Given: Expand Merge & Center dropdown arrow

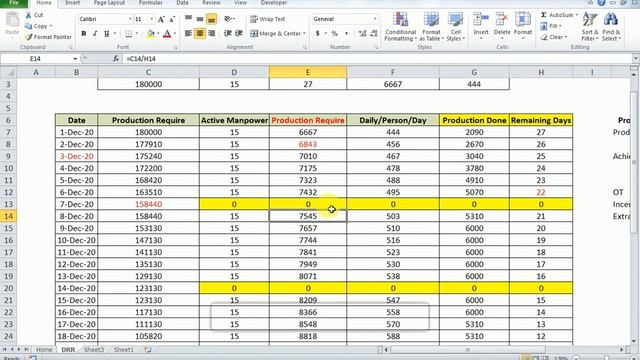Looking at the screenshot, I should pyautogui.click(x=304, y=33).
